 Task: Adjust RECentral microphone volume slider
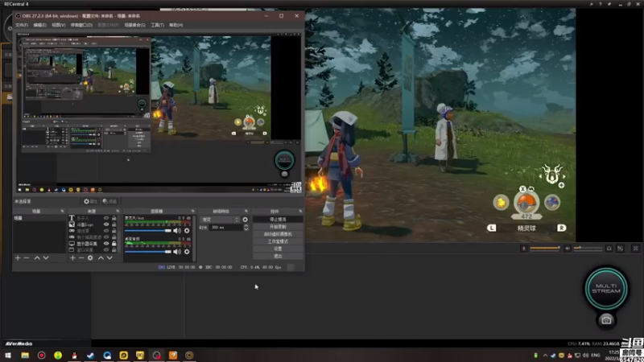(545, 249)
